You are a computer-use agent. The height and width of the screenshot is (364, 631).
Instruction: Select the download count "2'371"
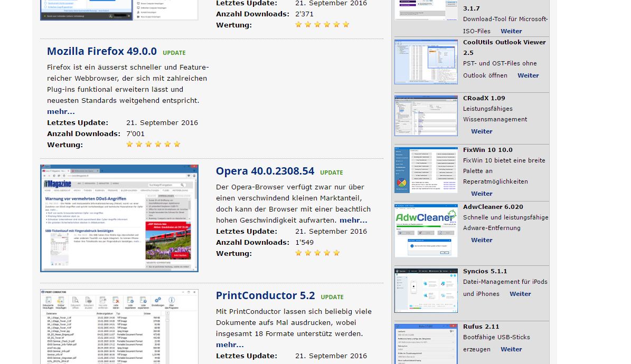coord(304,14)
